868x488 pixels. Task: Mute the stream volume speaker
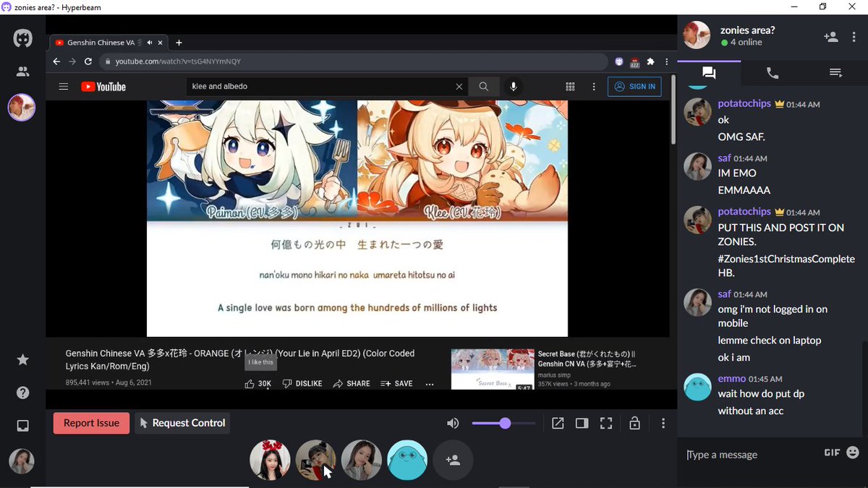coord(453,423)
